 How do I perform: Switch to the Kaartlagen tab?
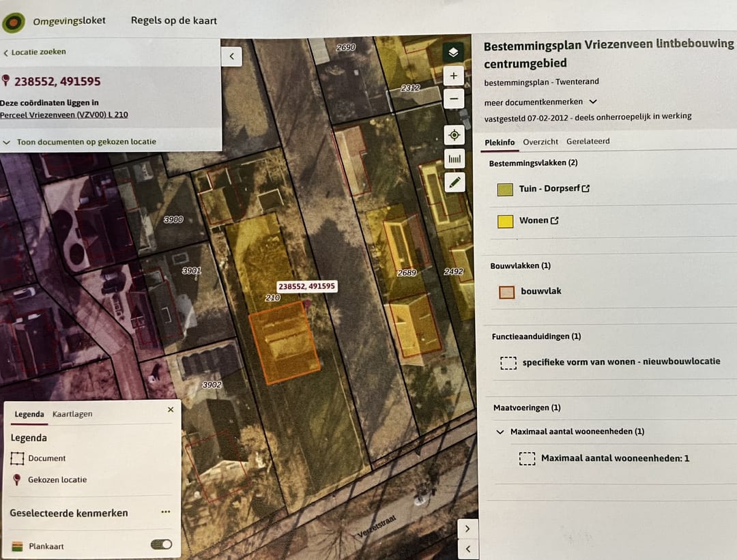click(x=72, y=414)
